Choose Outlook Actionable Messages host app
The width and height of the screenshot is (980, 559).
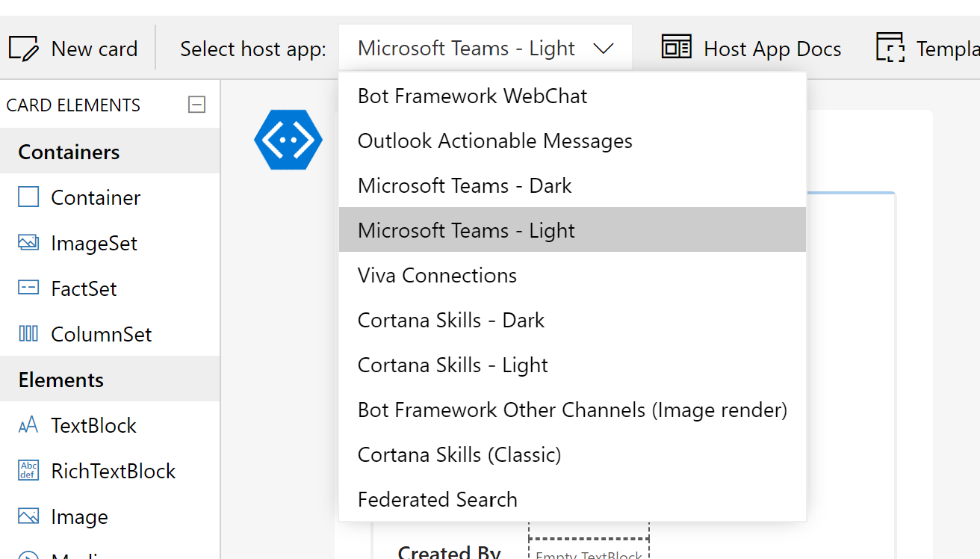(495, 140)
